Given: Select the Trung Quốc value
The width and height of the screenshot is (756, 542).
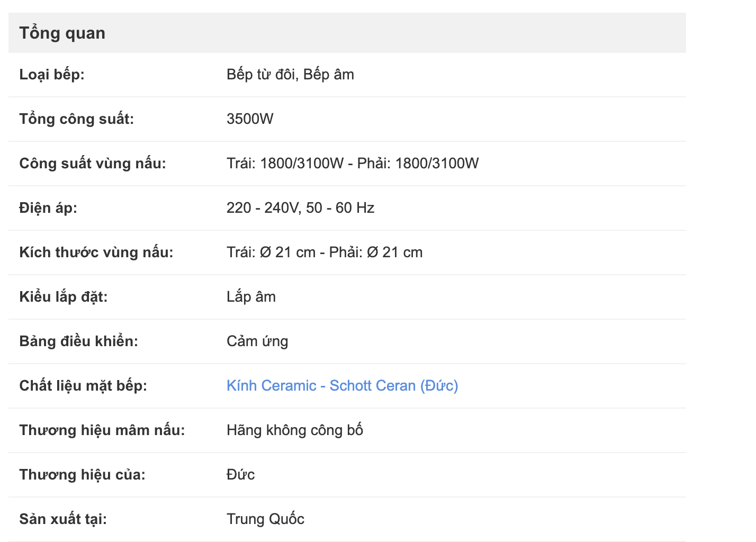Looking at the screenshot, I should tap(265, 519).
